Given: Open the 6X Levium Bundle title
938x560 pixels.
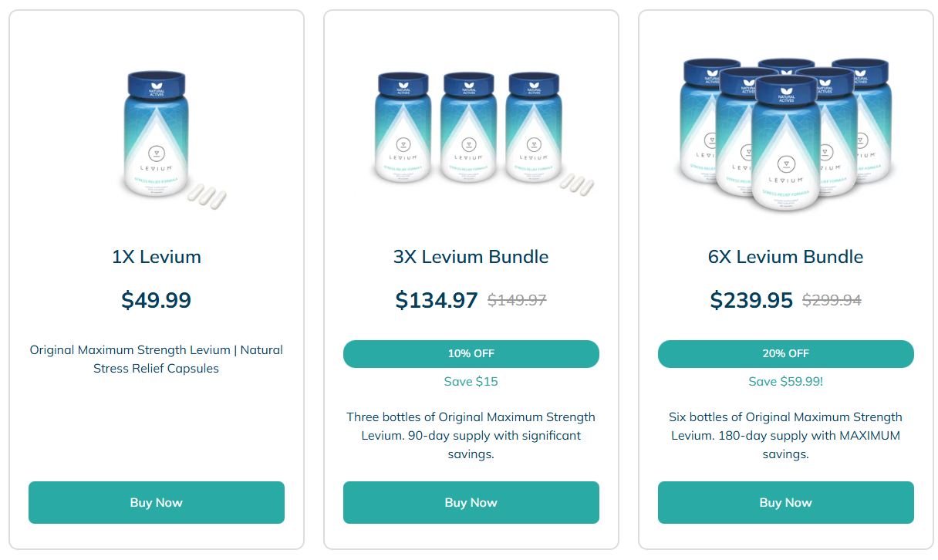Looking at the screenshot, I should (x=785, y=257).
